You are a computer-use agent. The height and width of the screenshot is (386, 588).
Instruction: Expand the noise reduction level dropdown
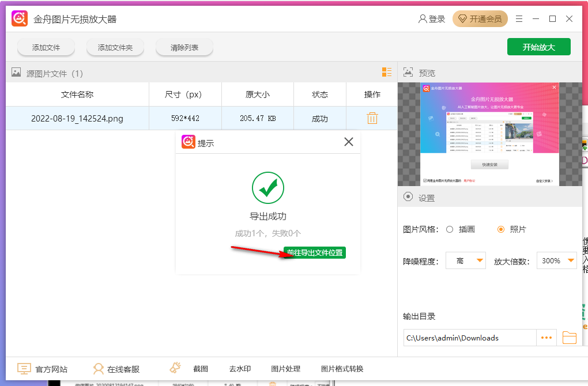466,261
